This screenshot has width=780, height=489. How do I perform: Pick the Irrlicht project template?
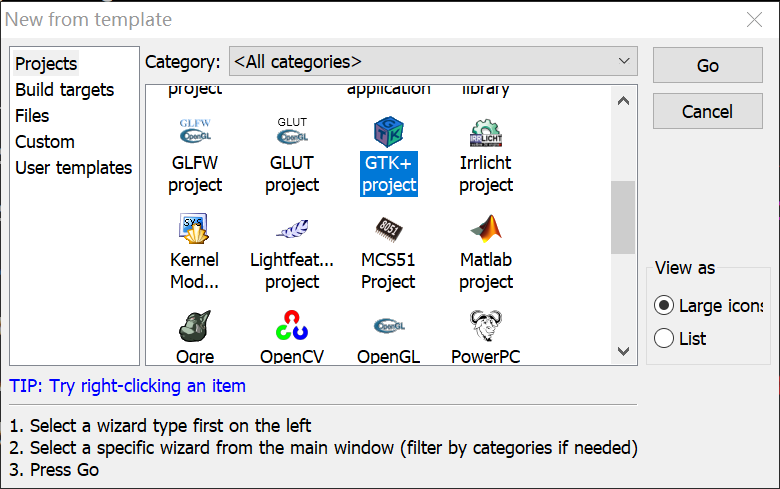[x=486, y=132]
